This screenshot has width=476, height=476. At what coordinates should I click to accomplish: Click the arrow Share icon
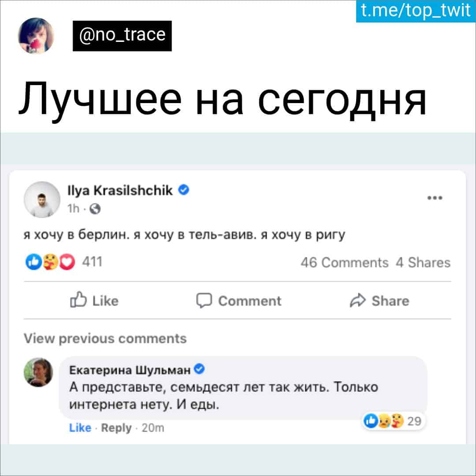tap(357, 301)
